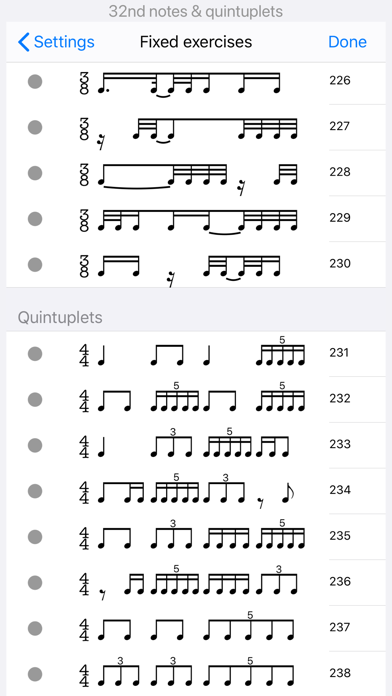Select the quintuplet pattern in exercise 237
This screenshot has width=392, height=696.
click(187, 626)
